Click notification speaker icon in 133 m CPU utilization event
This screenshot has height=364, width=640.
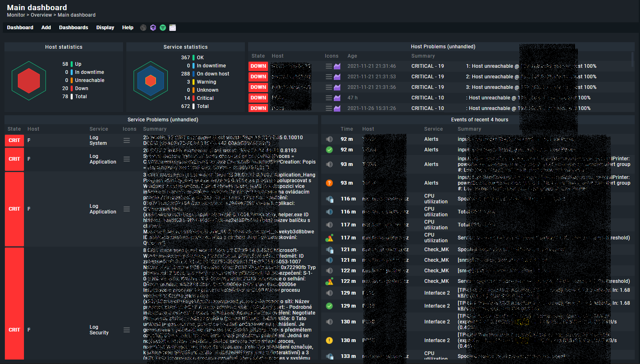[x=329, y=356]
